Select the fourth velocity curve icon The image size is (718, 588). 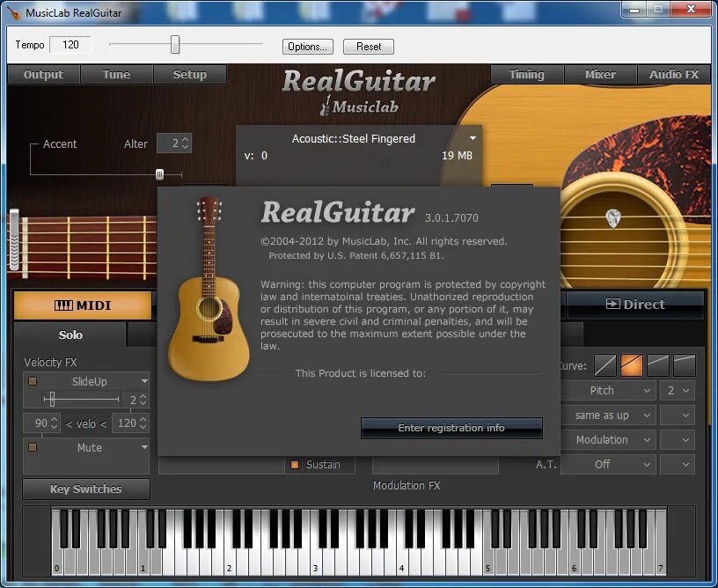click(685, 365)
